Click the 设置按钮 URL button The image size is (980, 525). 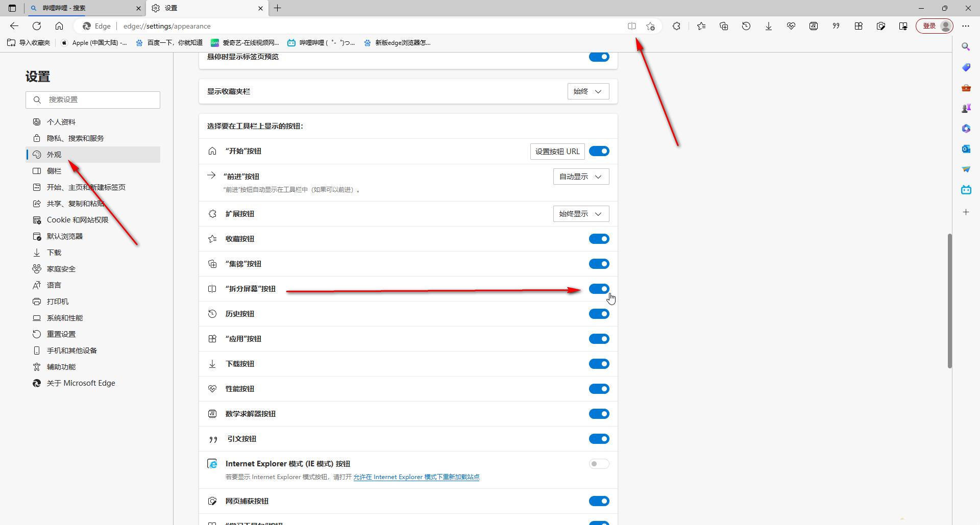[557, 152]
